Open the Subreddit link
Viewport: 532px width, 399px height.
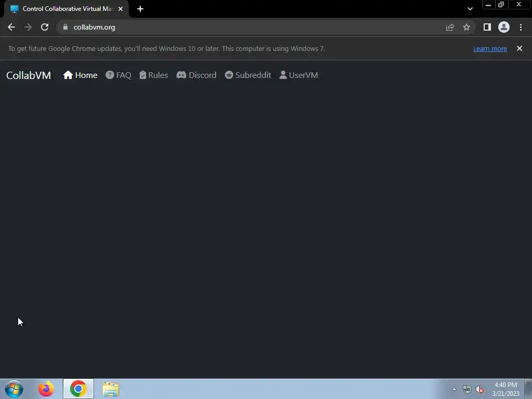248,75
